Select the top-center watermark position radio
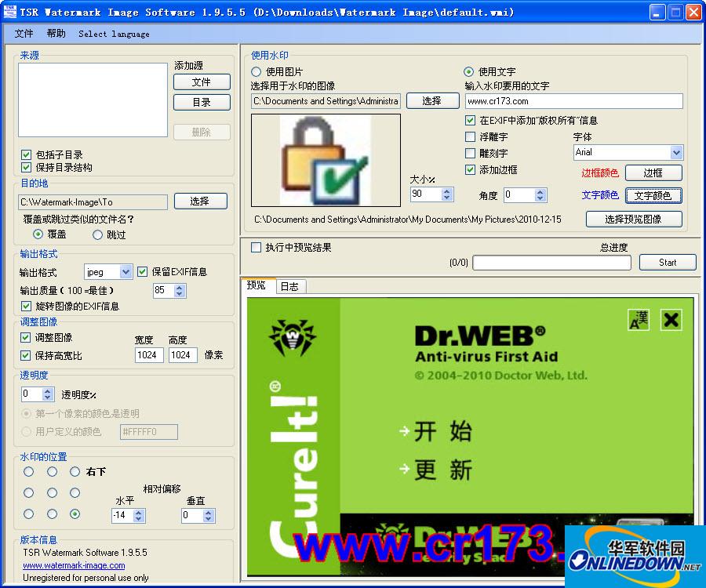This screenshot has width=706, height=588. (53, 471)
